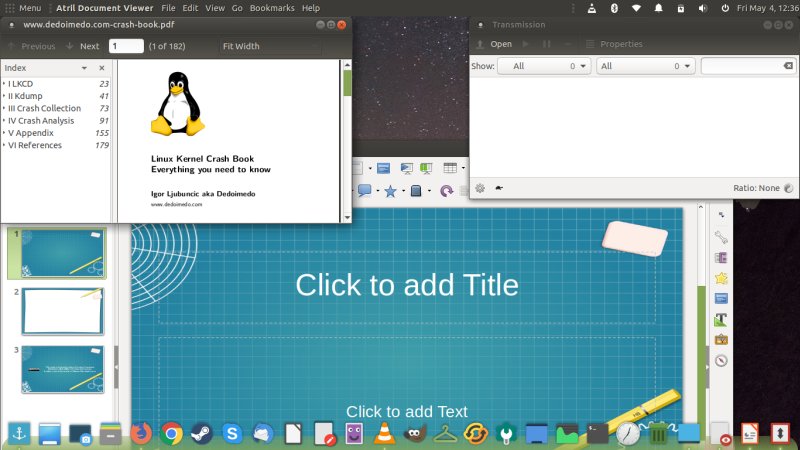Image resolution: width=800 pixels, height=450 pixels.
Task: Open the Go menu
Action: pyautogui.click(x=237, y=8)
